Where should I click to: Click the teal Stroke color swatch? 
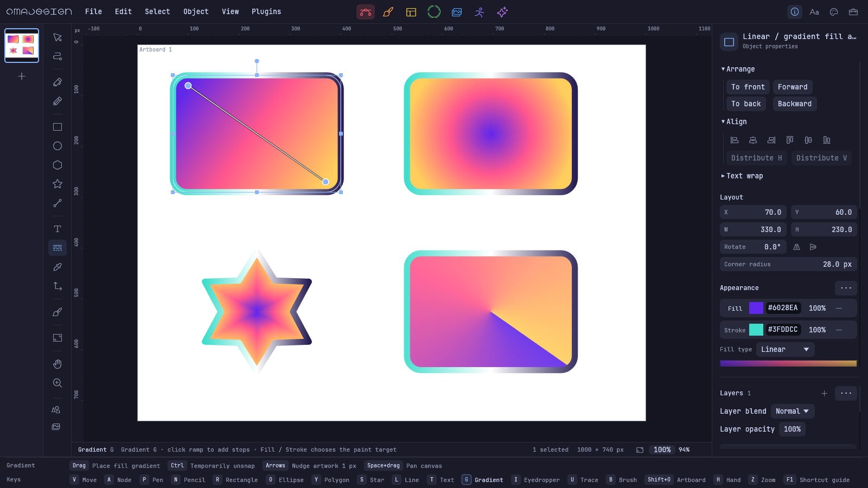756,330
